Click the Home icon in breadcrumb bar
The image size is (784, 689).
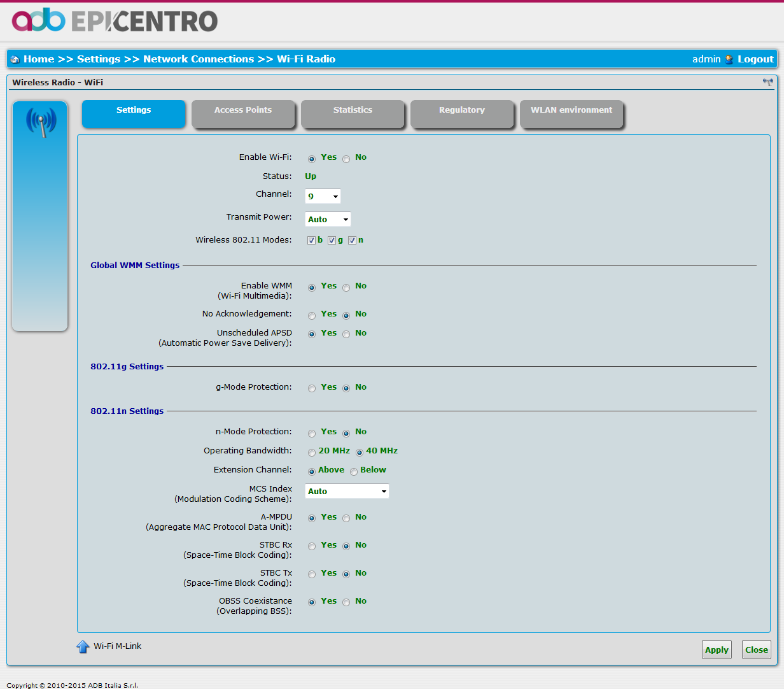[15, 60]
